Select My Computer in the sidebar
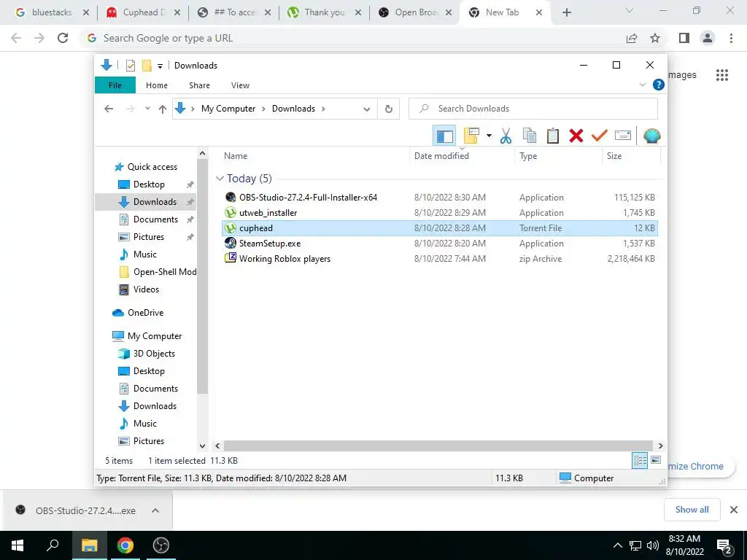The image size is (747, 560). click(155, 335)
